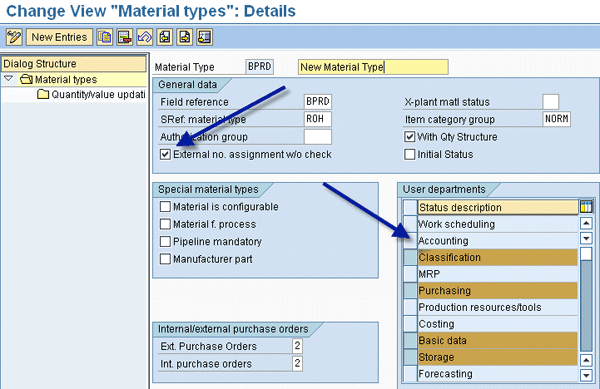The image size is (600, 389).
Task: Deselect the Classification row selector
Action: coord(410,257)
